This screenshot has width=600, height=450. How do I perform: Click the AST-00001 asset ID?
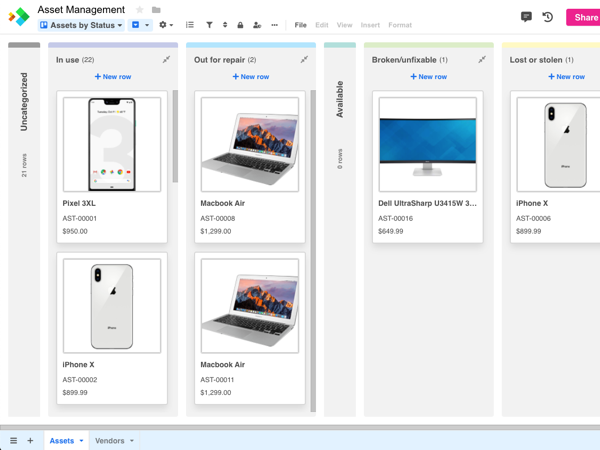click(80, 218)
